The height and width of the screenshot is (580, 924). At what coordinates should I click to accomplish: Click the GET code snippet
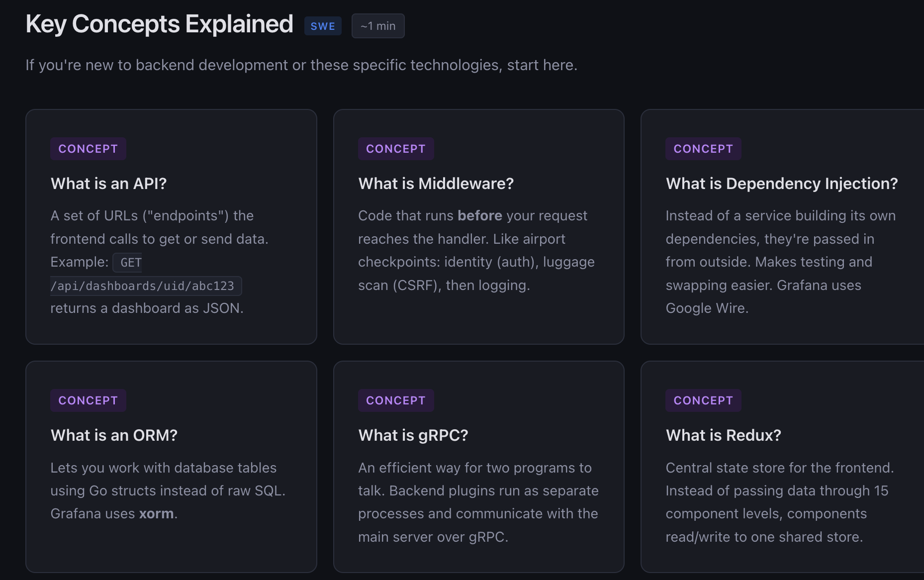tap(130, 263)
